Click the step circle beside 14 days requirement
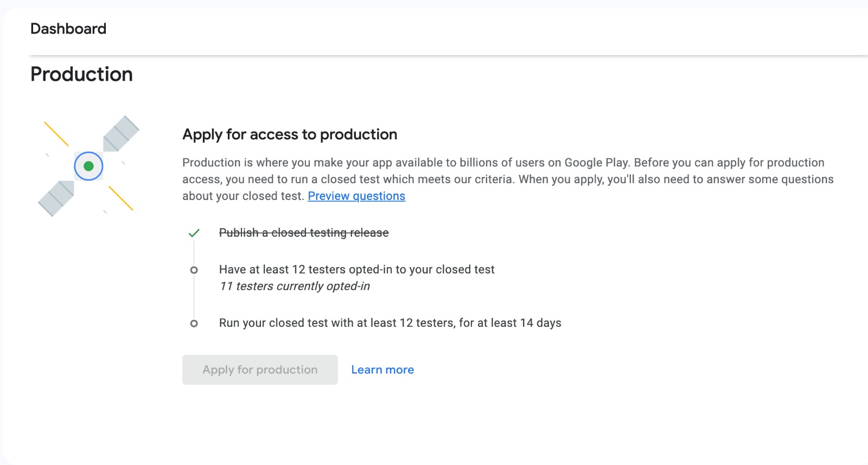The width and height of the screenshot is (868, 465). coord(194,324)
